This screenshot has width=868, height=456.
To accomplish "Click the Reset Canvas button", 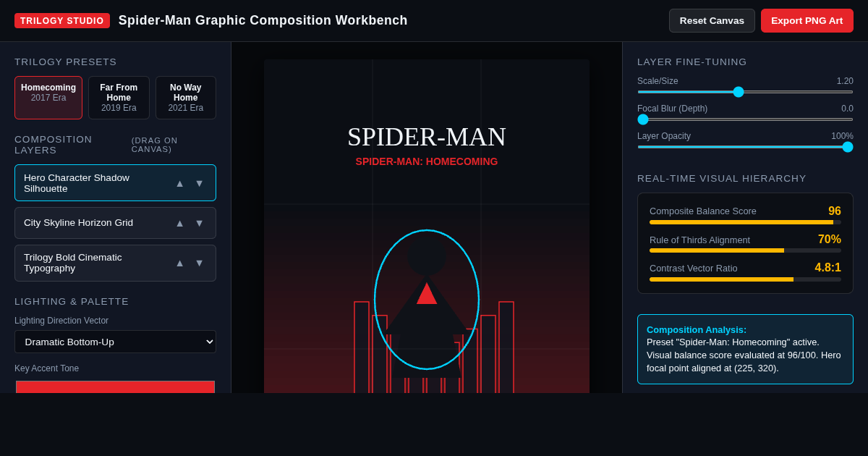I will coord(712,20).
